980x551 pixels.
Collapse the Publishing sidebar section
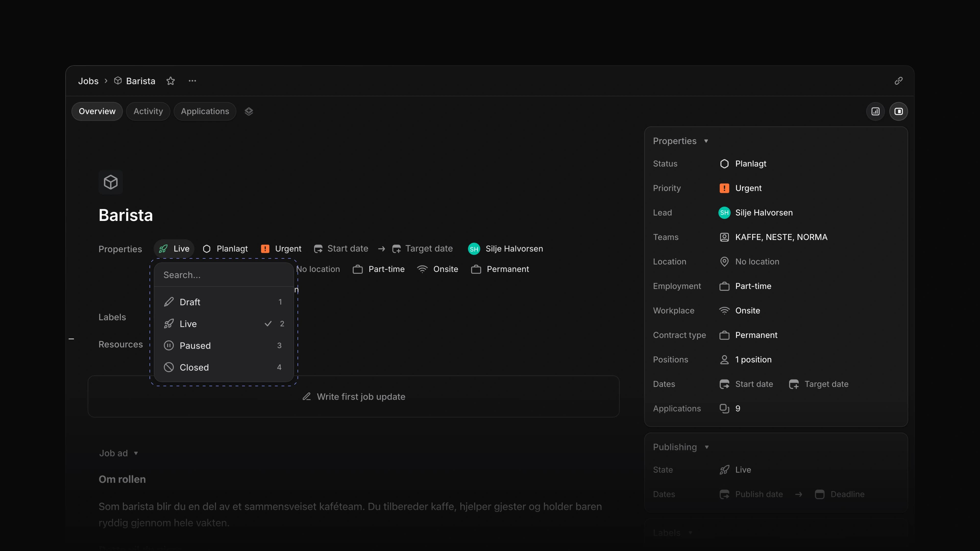[x=681, y=447]
